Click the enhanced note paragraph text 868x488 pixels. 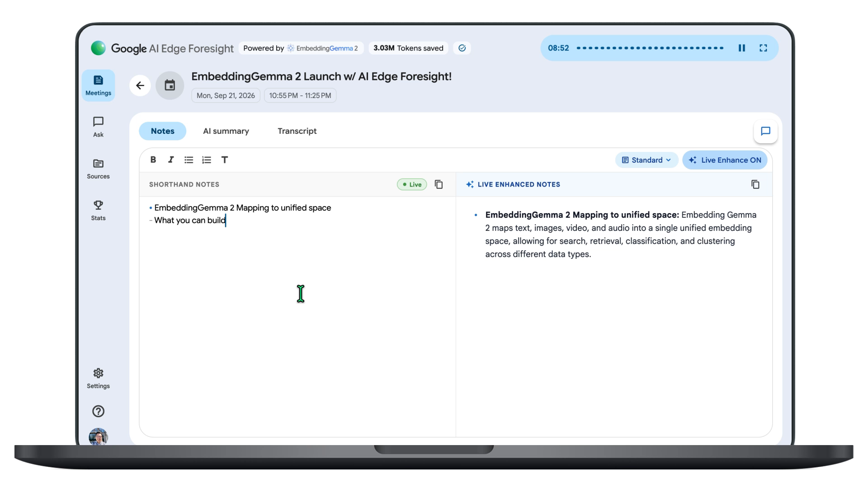[x=621, y=235]
